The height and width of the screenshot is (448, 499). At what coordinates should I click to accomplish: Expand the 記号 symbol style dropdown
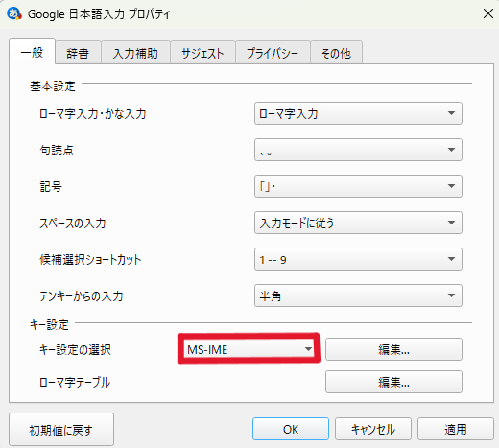pyautogui.click(x=358, y=186)
